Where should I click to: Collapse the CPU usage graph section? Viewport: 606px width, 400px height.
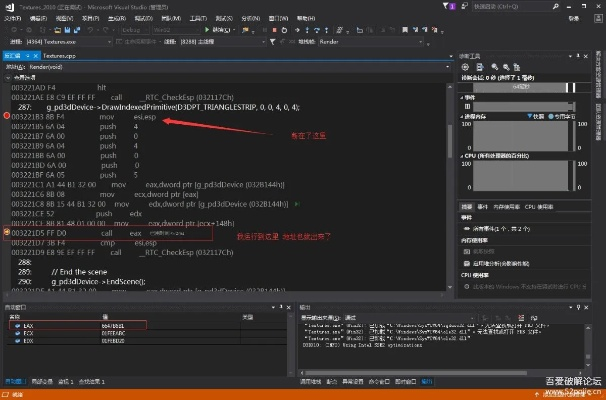[x=463, y=157]
